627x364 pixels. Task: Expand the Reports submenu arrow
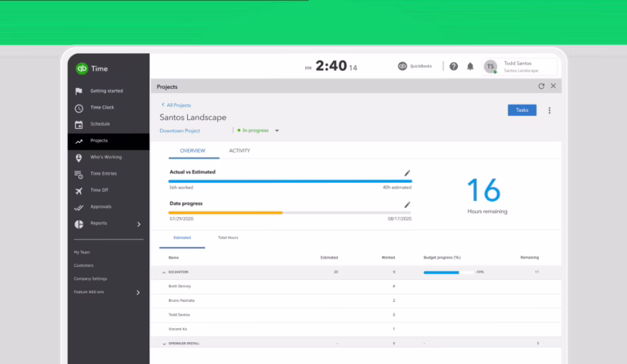(x=138, y=224)
